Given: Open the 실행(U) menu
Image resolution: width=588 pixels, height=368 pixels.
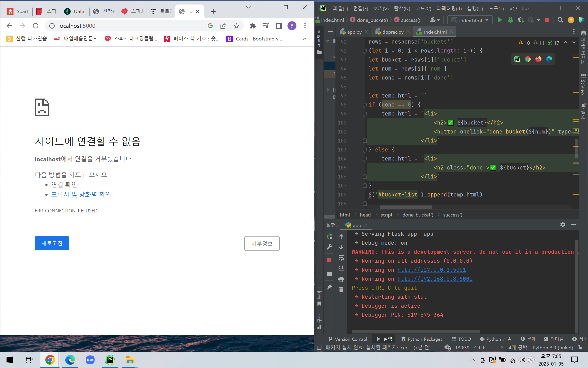Looking at the screenshot, I should click(x=475, y=9).
